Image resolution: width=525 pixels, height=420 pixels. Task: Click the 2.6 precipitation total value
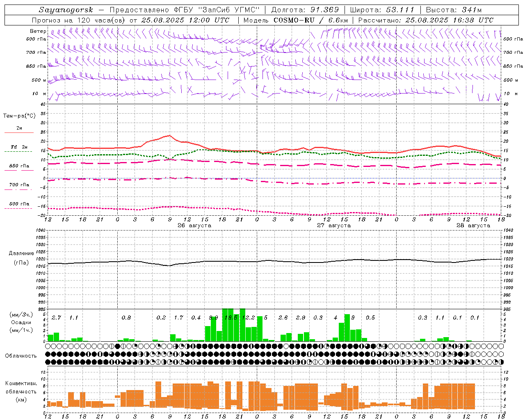283,318
